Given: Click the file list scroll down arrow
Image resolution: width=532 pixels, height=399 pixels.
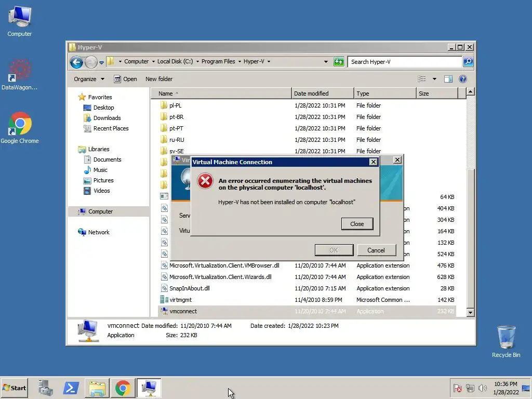Looking at the screenshot, I should pos(470,313).
